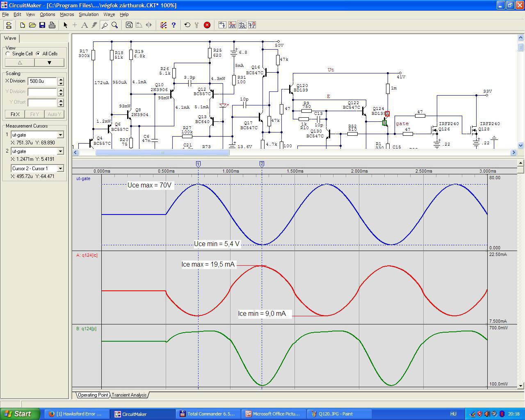
Task: Click the open folder icon
Action: coord(32,25)
